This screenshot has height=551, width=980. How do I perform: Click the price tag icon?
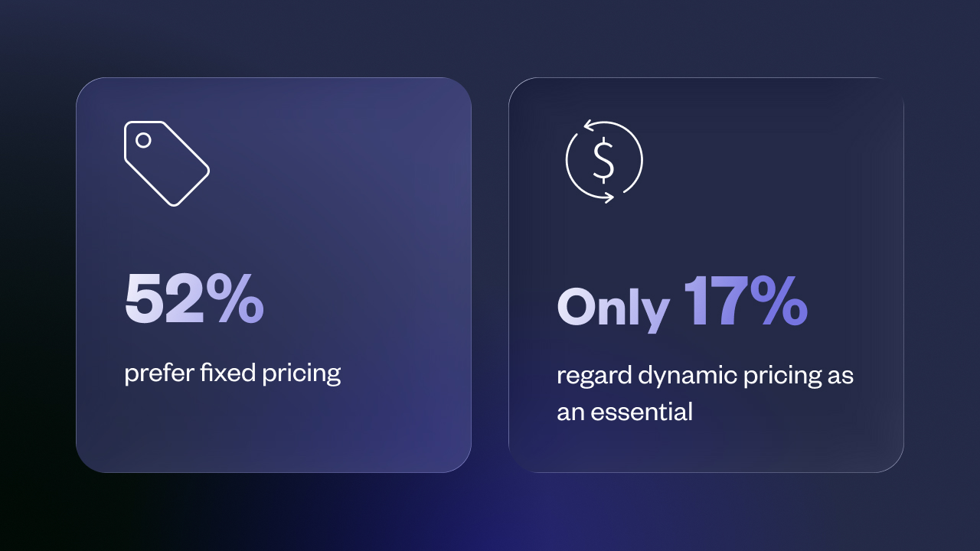tap(167, 163)
